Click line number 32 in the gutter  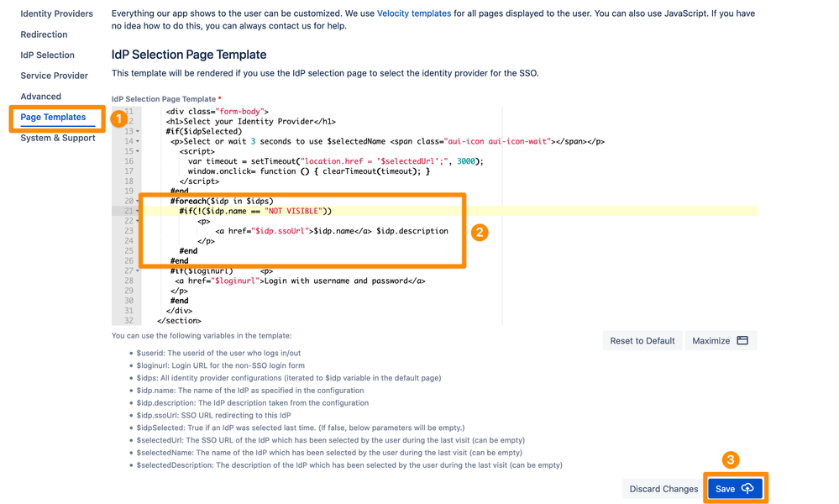pos(129,321)
